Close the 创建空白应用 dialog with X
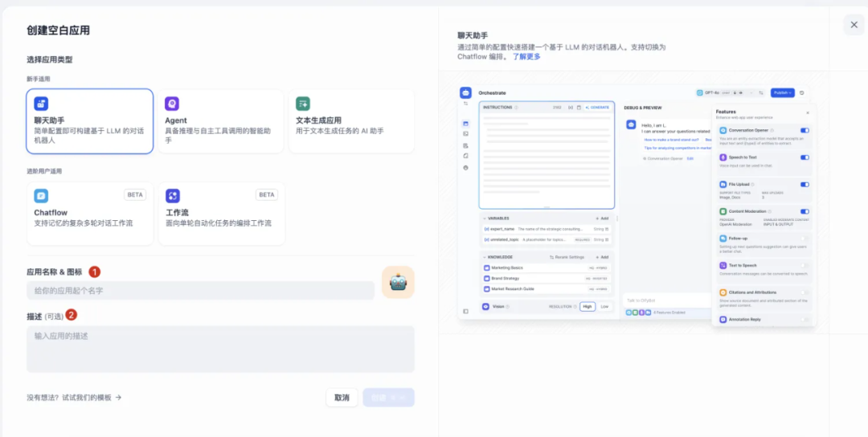Screen dimensions: 868x437 click(854, 25)
